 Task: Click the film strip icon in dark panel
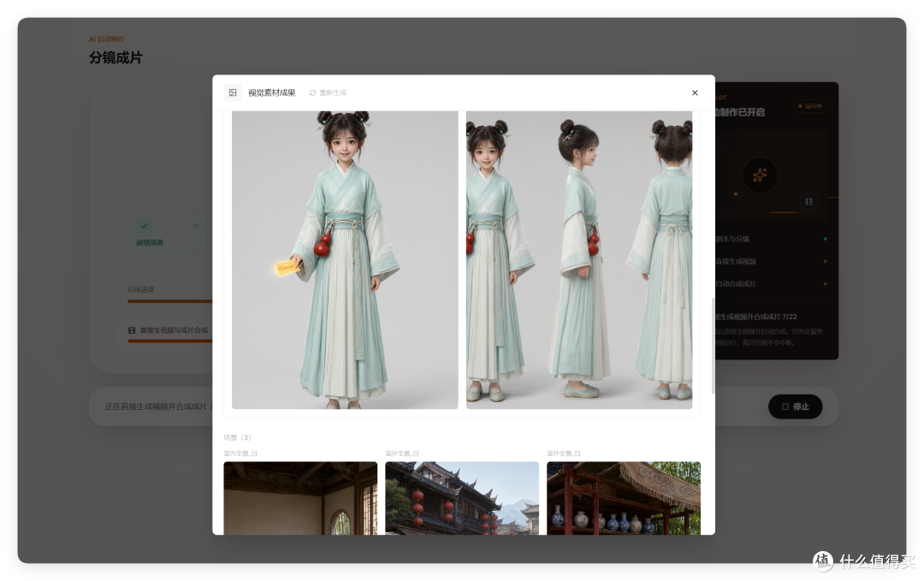(808, 202)
